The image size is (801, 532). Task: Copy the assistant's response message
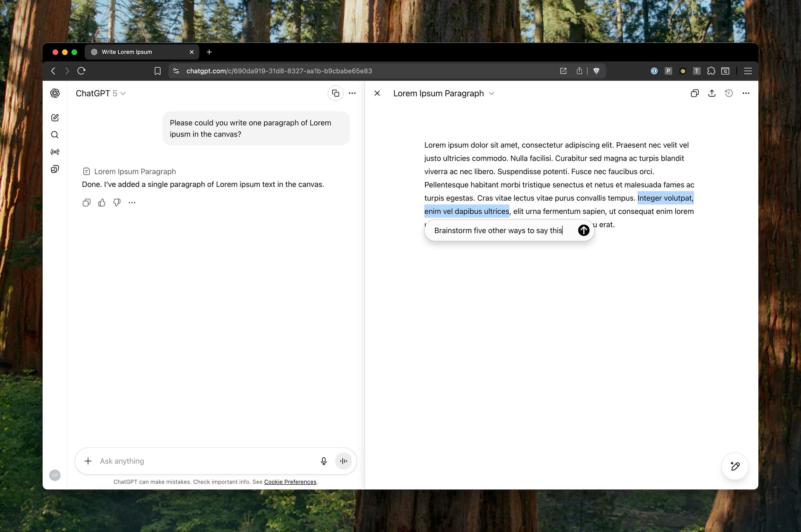pyautogui.click(x=86, y=203)
